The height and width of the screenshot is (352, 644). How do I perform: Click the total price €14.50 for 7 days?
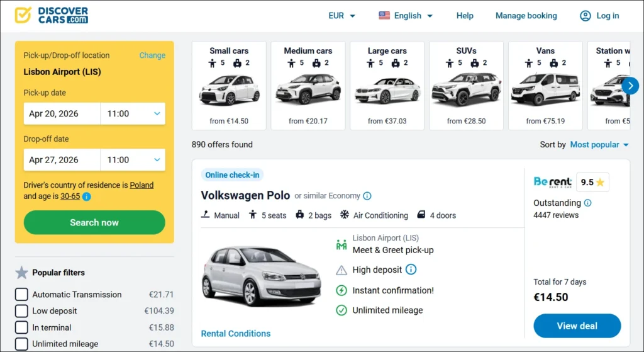(x=551, y=297)
